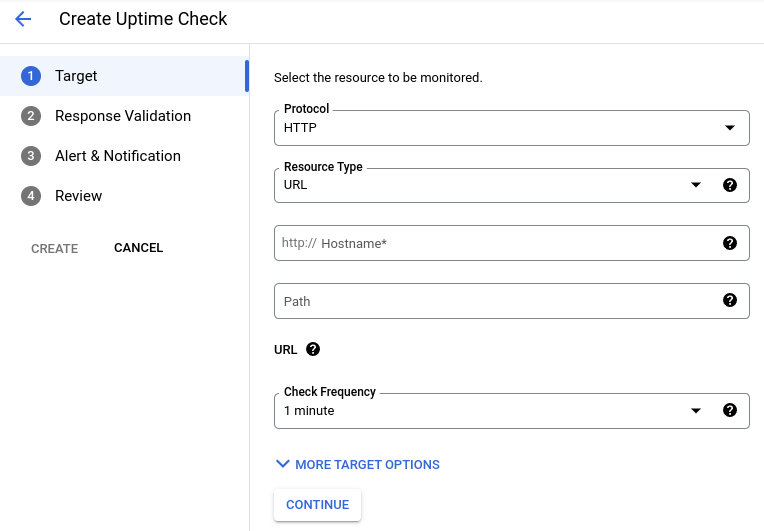Switch to Alert & Notification step
Screen dimensions: 764x531
118,156
